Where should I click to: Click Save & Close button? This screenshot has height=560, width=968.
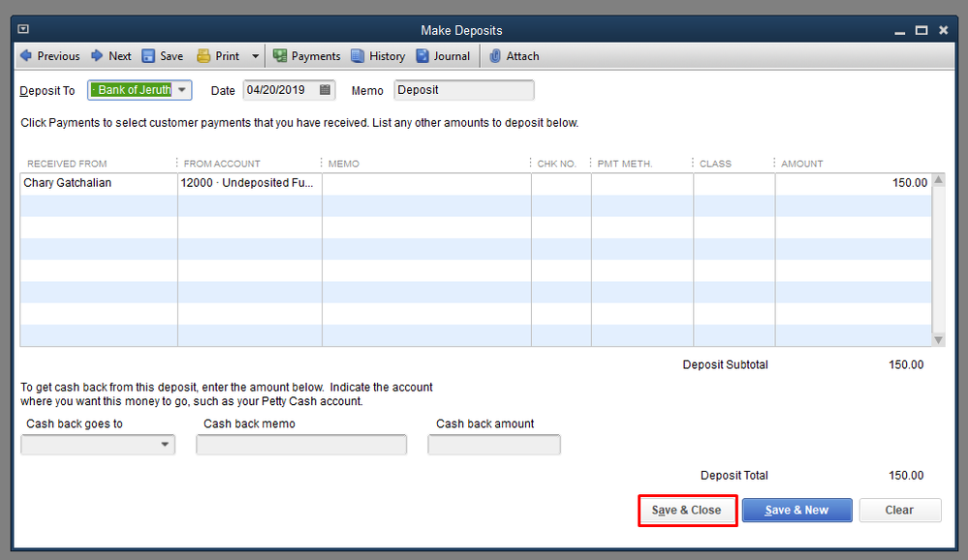(x=686, y=510)
